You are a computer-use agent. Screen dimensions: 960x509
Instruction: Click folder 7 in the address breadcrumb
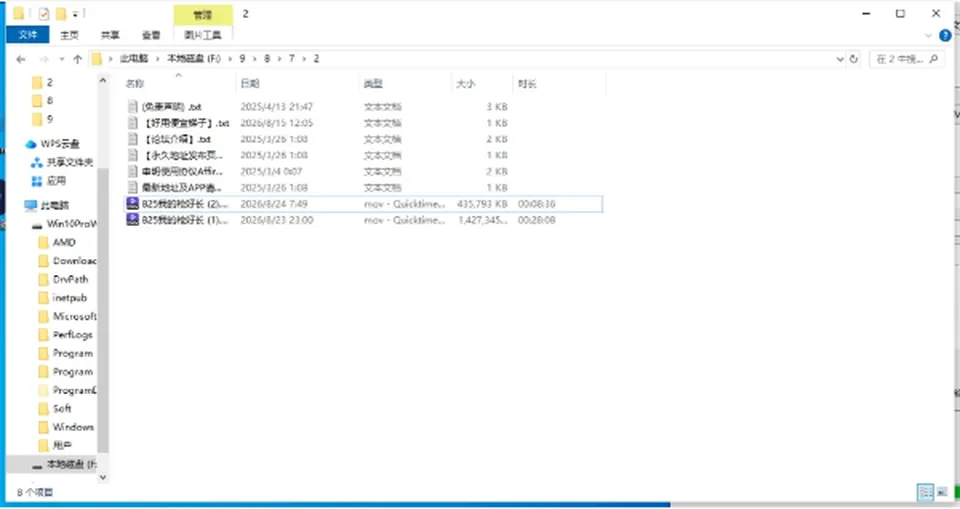coord(291,59)
